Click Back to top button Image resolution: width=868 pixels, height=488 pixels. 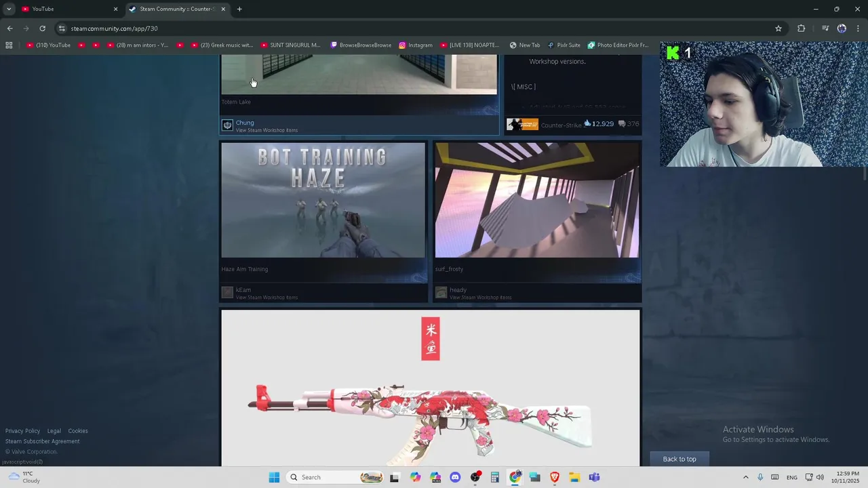pyautogui.click(x=679, y=459)
